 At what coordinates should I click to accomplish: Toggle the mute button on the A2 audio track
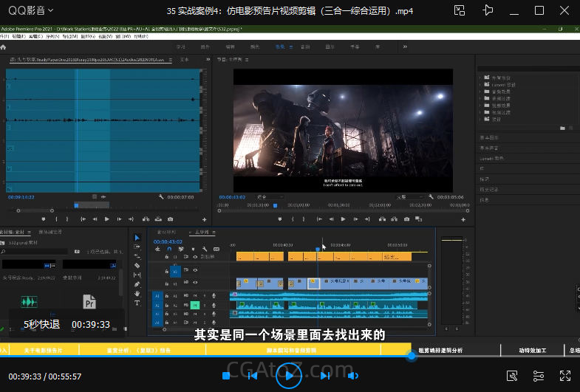click(195, 304)
